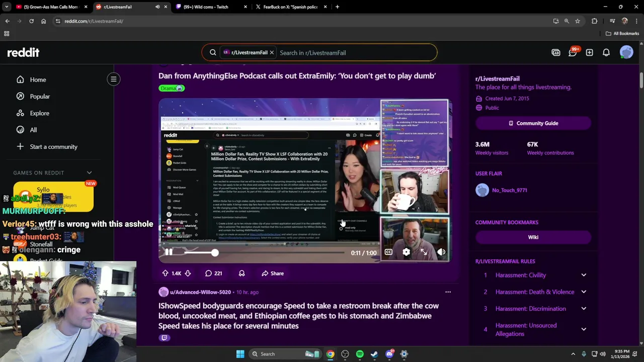This screenshot has width=644, height=362.
Task: Click the create post plus icon
Action: (x=589, y=52)
